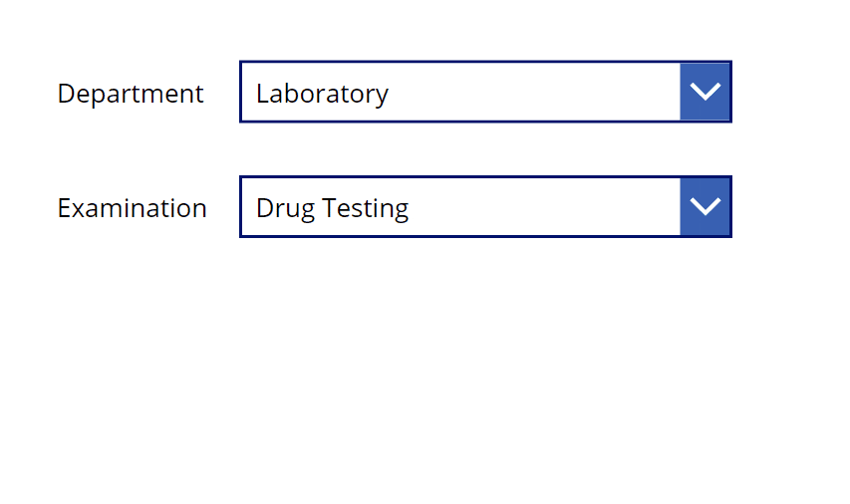Change the Laboratory selection using its blue arrow

coord(705,92)
